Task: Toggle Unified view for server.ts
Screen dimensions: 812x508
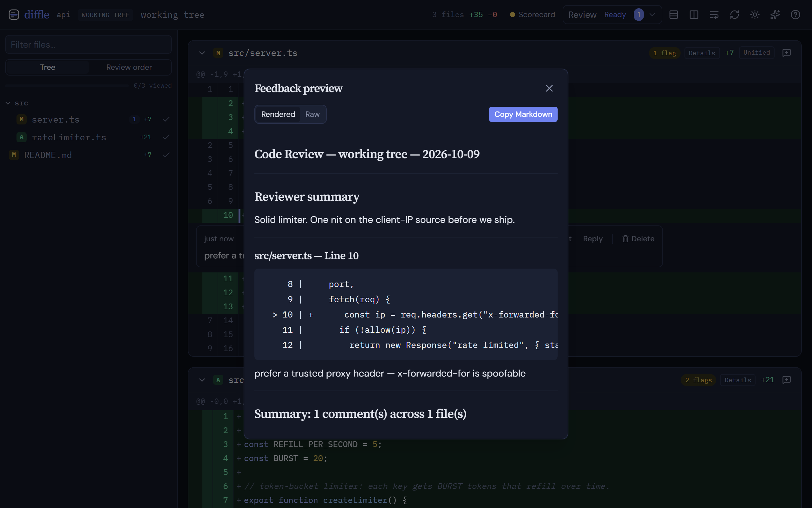Action: [x=756, y=53]
